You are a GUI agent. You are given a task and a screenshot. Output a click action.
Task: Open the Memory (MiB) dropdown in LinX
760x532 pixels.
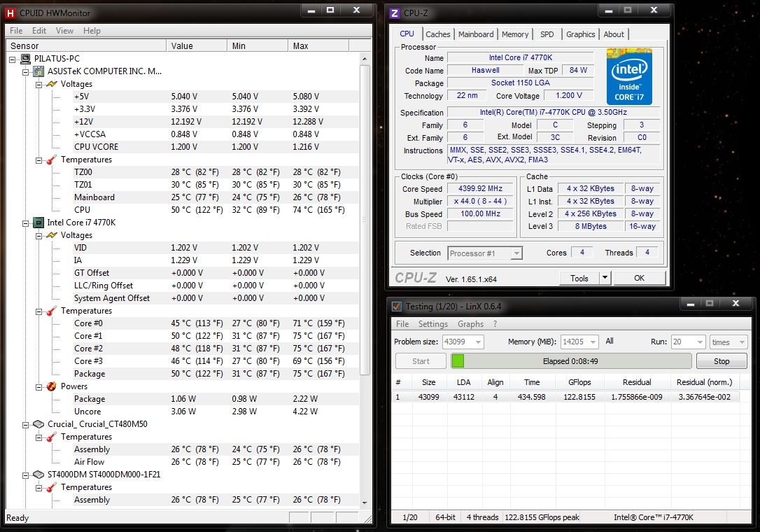(593, 342)
